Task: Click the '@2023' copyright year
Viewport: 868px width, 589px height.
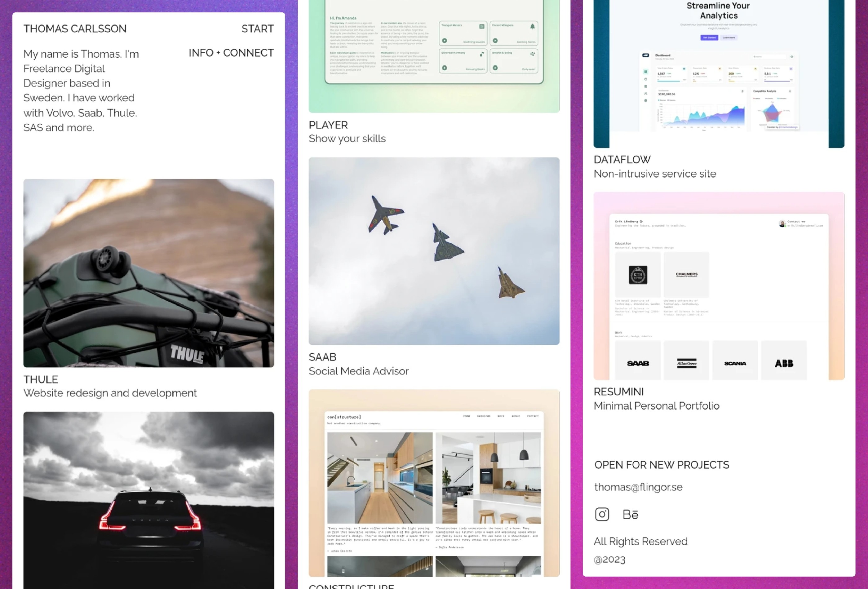Action: click(609, 560)
